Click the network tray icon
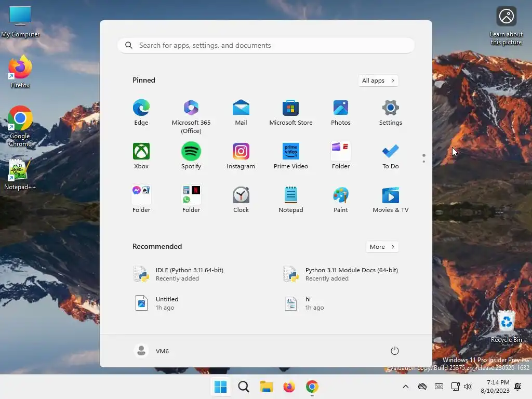 tap(455, 387)
